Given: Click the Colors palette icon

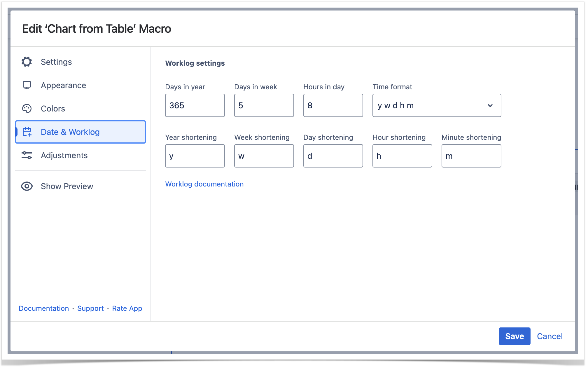Looking at the screenshot, I should 27,109.
